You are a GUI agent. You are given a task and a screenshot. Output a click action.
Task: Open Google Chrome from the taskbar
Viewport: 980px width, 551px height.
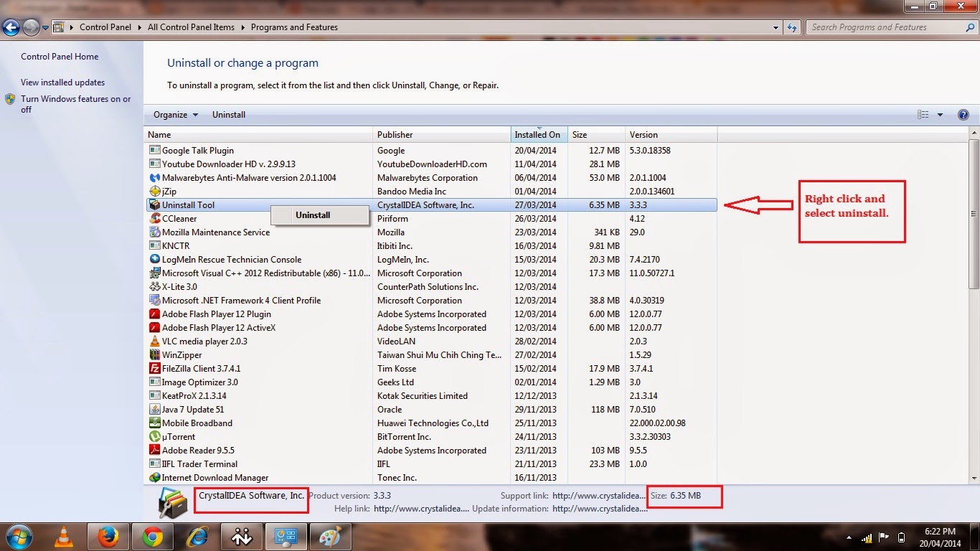(152, 536)
